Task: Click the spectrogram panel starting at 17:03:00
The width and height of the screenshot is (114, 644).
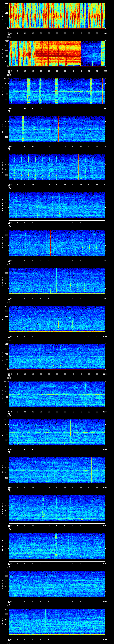Action: tap(57, 91)
